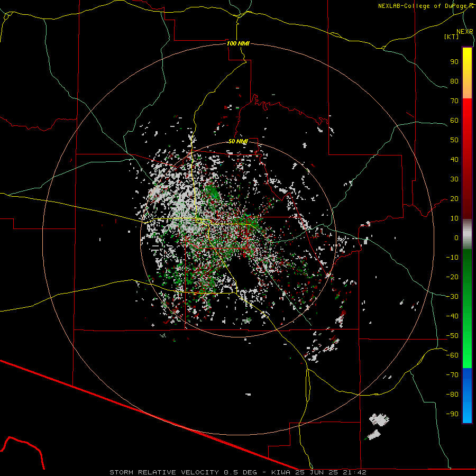The image size is (476, 476).
Task: Click the 0 value on velocity scale
Action: (x=456, y=238)
